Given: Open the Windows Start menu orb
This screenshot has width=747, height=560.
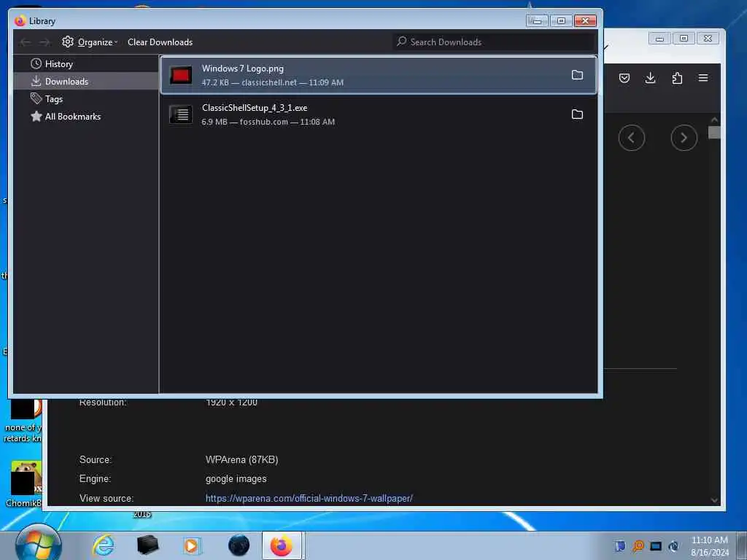Looking at the screenshot, I should click(38, 544).
